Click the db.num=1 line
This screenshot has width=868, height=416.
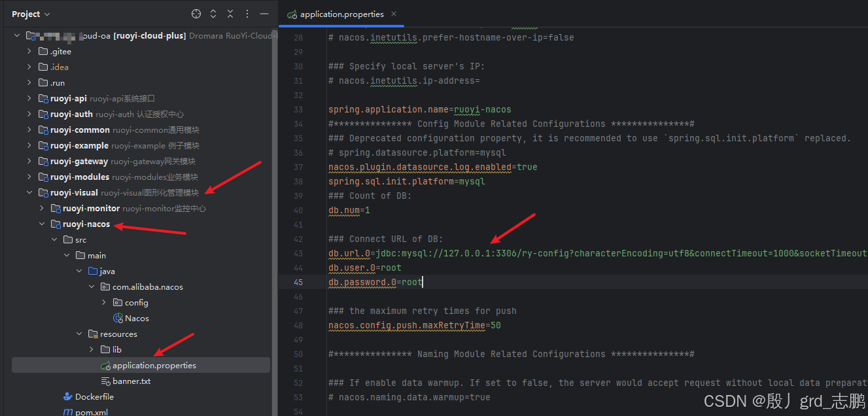pyautogui.click(x=349, y=210)
